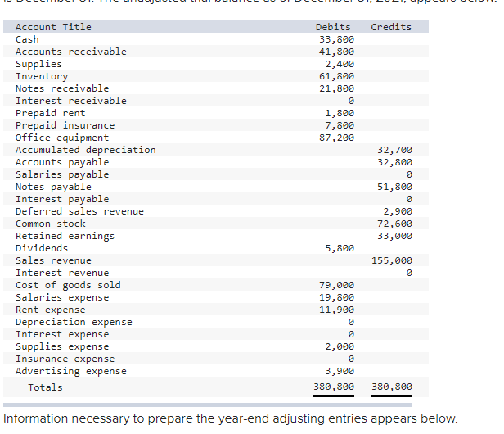
Task: Select the 'Dividends' label
Action: pyautogui.click(x=42, y=248)
